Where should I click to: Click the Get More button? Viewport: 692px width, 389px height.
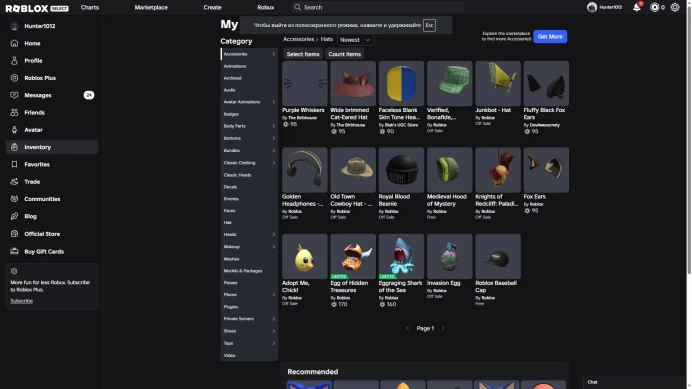point(550,37)
